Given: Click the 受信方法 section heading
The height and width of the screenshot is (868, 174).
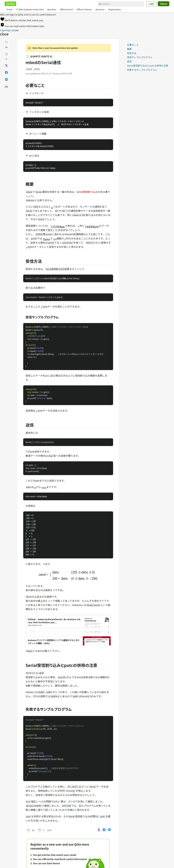Looking at the screenshot, I should pos(34,261).
